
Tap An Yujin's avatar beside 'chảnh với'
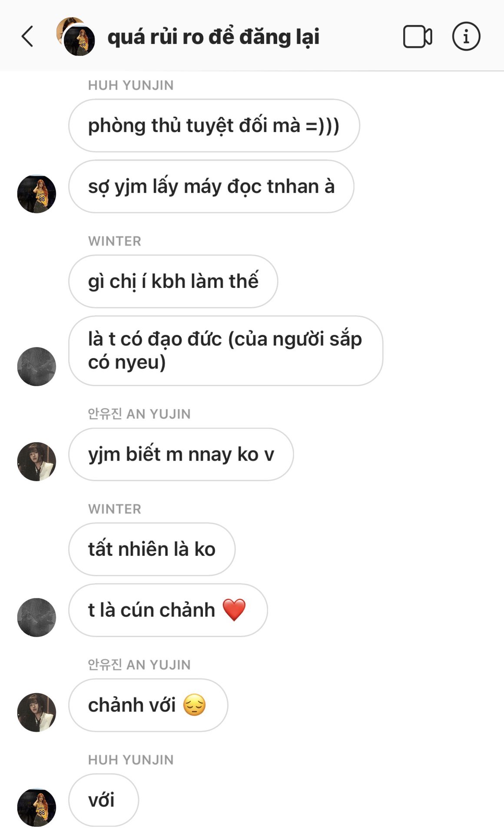[x=36, y=712]
